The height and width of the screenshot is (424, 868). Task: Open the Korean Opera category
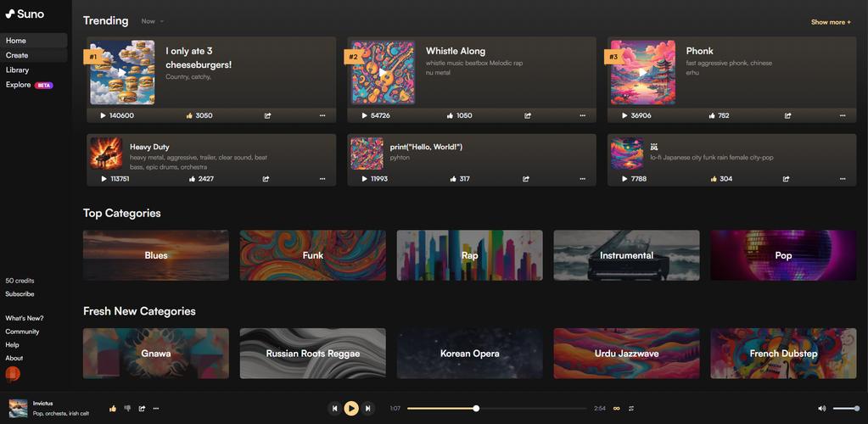(469, 353)
